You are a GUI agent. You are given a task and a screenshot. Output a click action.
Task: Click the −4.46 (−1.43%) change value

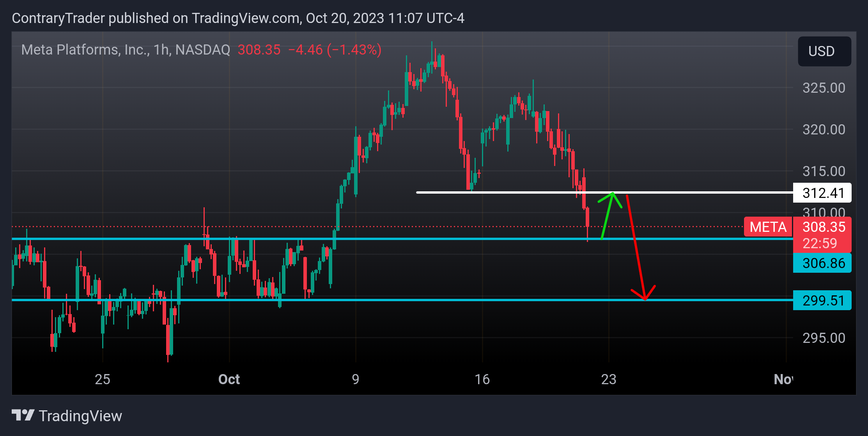coord(335,50)
